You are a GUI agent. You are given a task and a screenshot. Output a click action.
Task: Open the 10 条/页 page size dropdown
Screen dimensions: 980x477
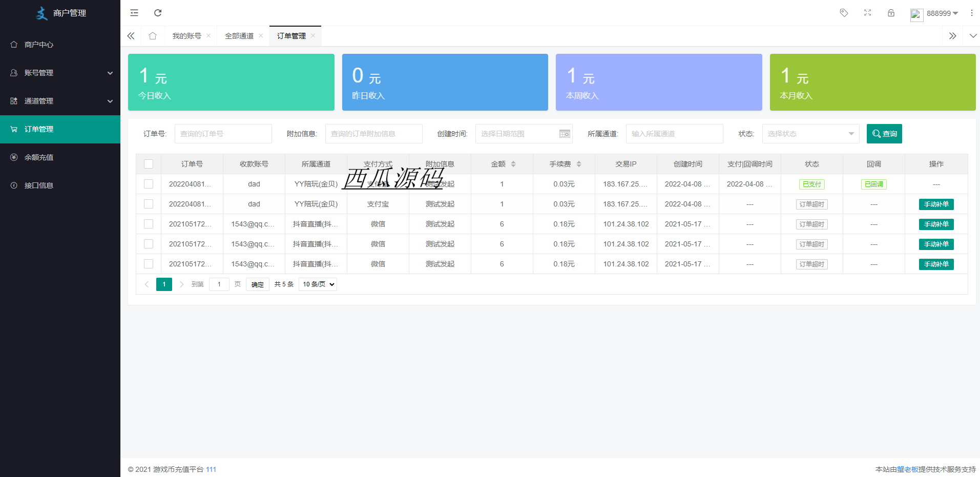coord(318,284)
